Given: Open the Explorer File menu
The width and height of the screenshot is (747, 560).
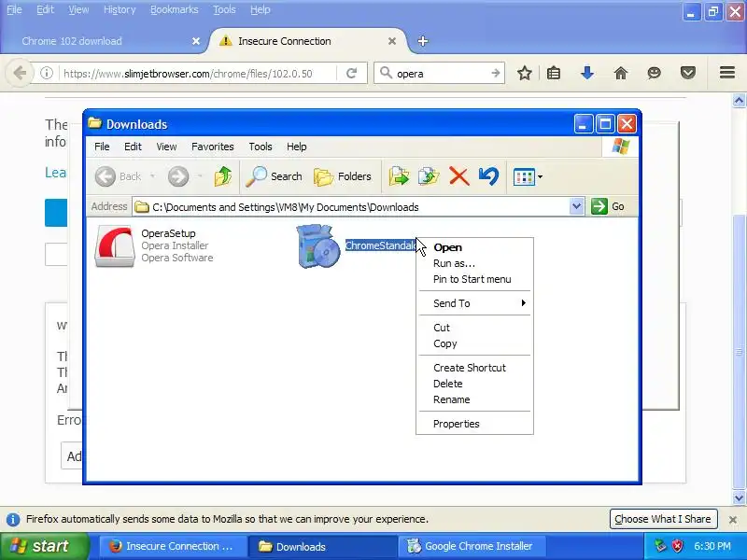Looking at the screenshot, I should click(x=102, y=147).
